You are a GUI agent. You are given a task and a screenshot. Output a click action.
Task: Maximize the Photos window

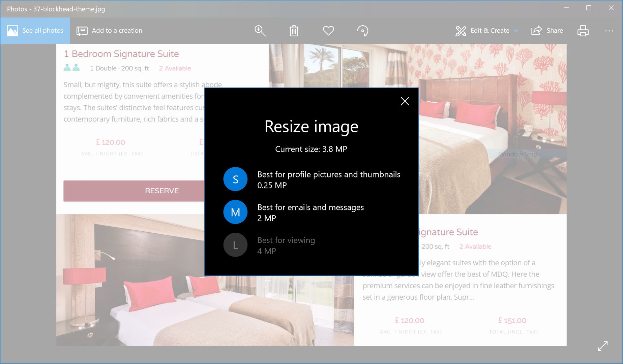click(589, 8)
